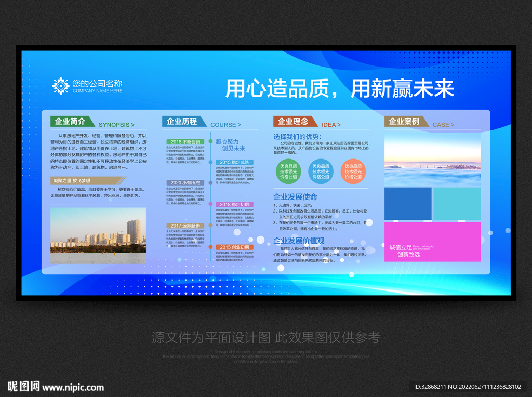Open the 企业理念 section tab
This screenshot has width=532, height=397.
pyautogui.click(x=295, y=121)
